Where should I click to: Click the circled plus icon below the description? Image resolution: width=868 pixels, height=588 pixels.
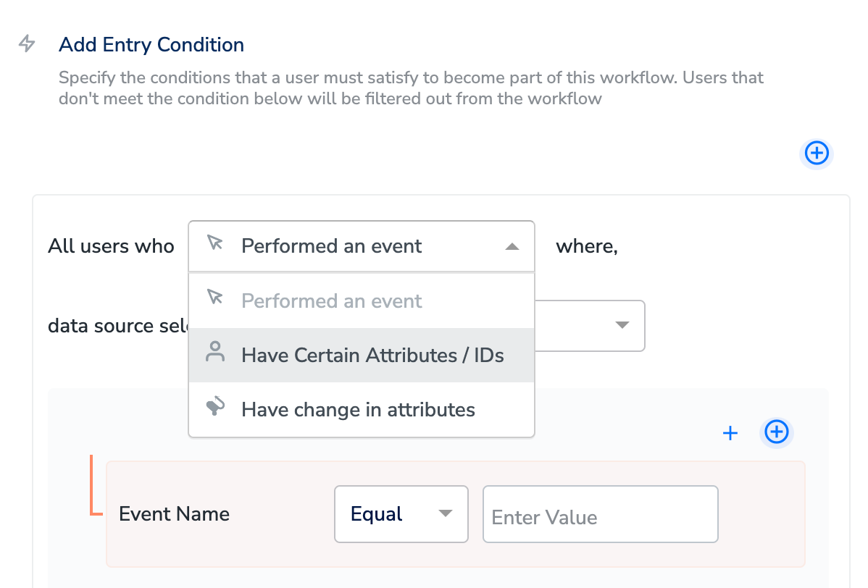tap(817, 153)
